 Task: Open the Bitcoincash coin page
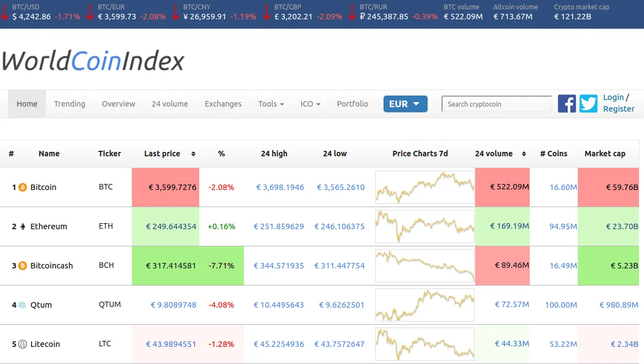click(51, 266)
